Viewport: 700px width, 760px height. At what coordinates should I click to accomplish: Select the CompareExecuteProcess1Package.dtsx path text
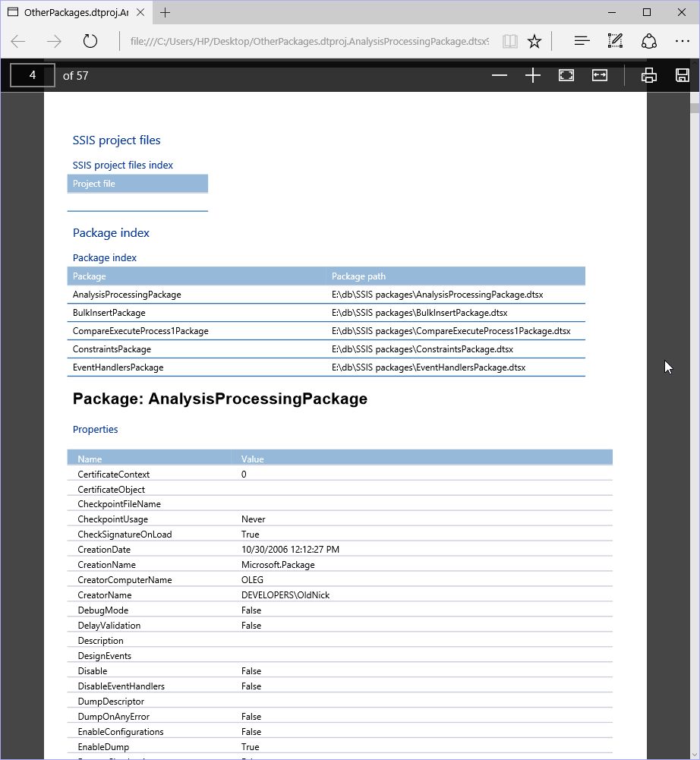tap(451, 331)
